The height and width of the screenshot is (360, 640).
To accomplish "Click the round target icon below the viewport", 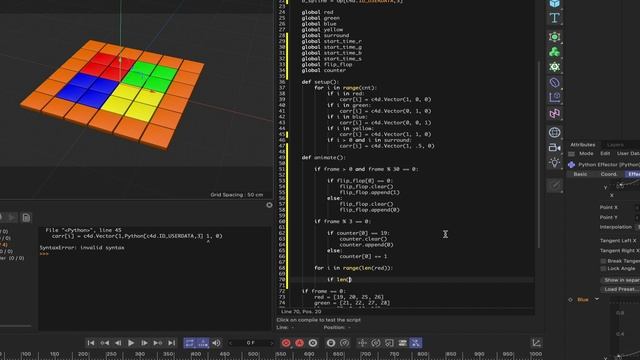I will [x=269, y=205].
